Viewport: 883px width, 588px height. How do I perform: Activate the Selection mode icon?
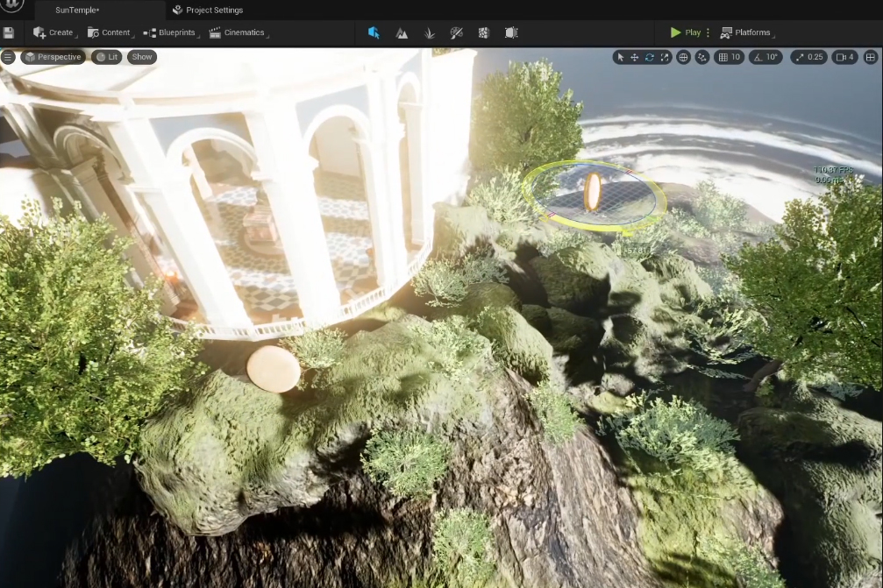(x=374, y=32)
